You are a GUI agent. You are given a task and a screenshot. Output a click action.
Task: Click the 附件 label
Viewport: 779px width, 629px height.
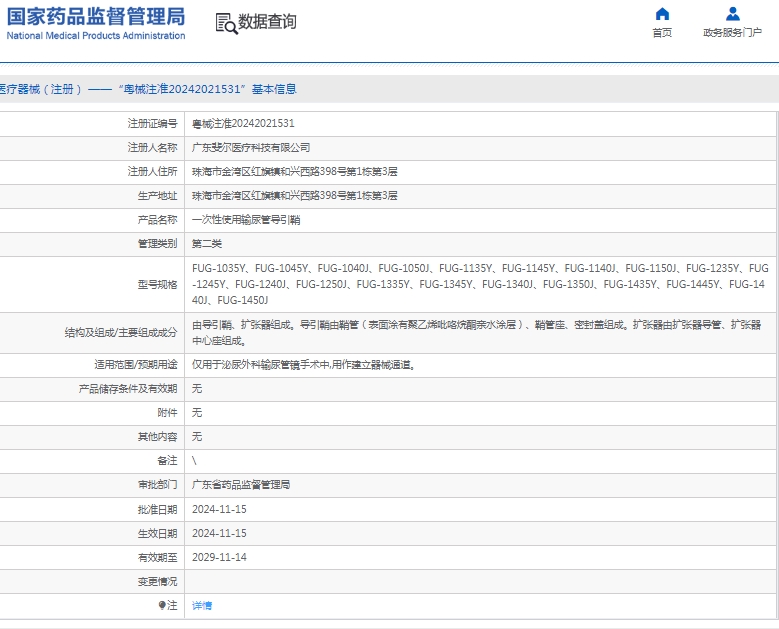[167, 413]
